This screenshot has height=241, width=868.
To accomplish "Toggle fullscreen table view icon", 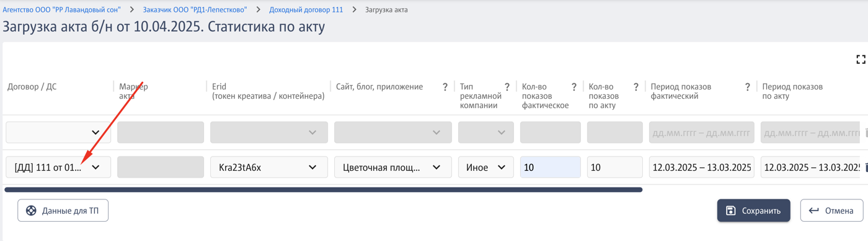I will pyautogui.click(x=861, y=60).
